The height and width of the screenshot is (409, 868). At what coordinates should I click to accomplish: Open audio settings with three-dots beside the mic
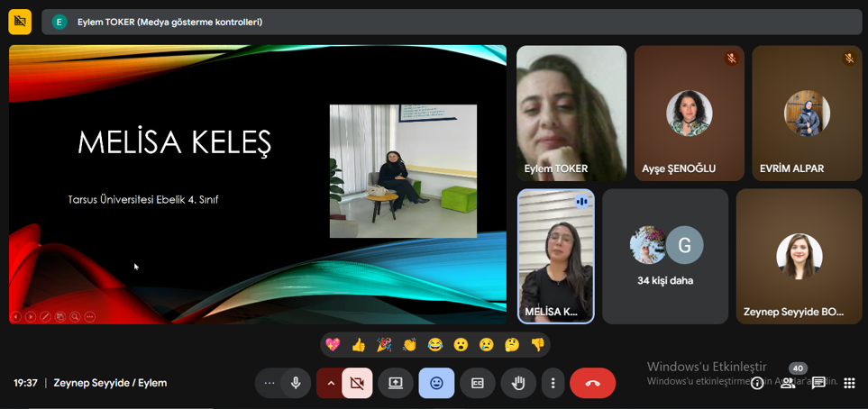pos(269,383)
